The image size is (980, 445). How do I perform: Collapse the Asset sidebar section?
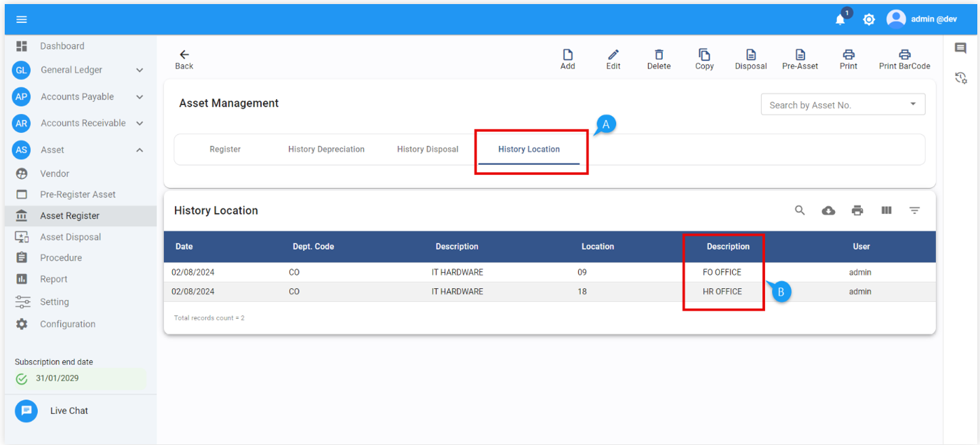140,150
